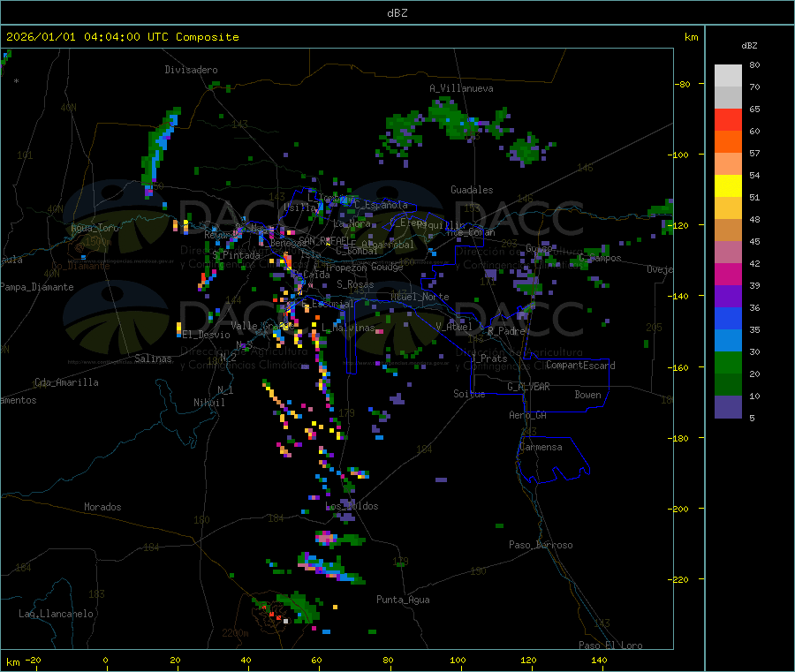Viewport: 795px width, 672px height.
Task: Click the pink 42-45 dBZ legend swatch
Action: (x=728, y=252)
